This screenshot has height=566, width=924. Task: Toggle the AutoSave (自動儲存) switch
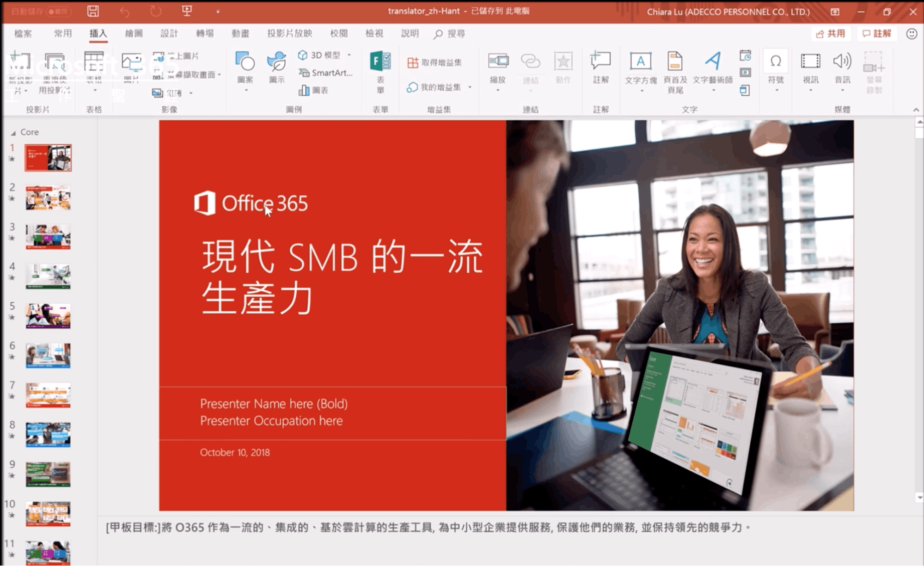pyautogui.click(x=59, y=11)
